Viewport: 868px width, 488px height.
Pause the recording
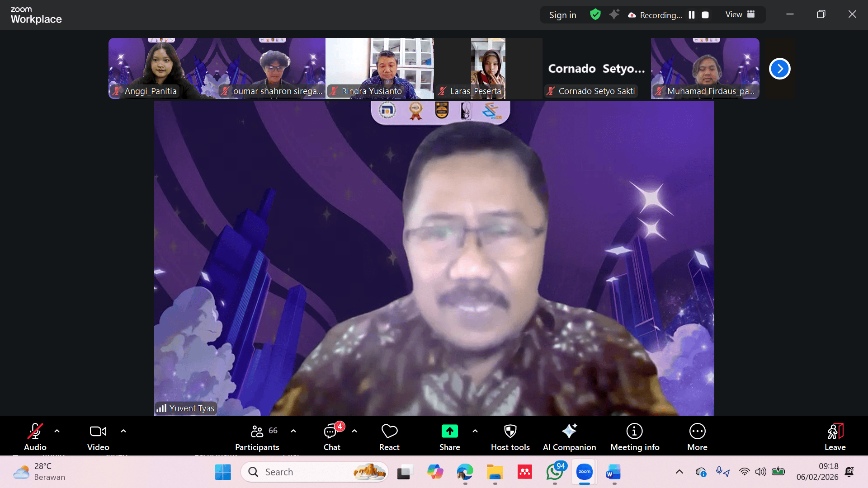click(691, 15)
